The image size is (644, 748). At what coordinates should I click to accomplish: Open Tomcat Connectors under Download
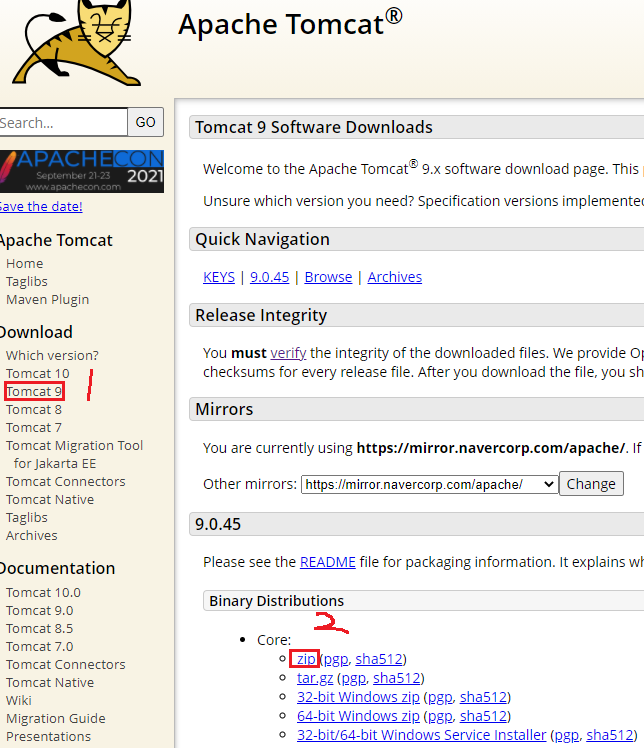(66, 481)
